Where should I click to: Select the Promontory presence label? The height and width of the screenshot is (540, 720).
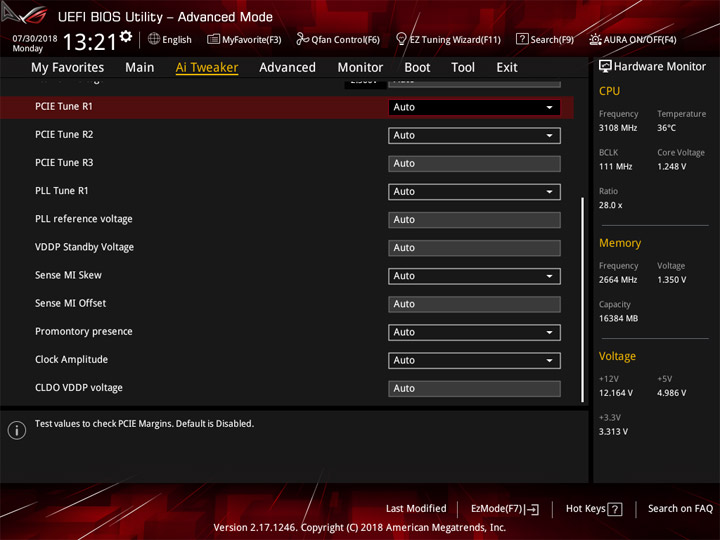(84, 332)
